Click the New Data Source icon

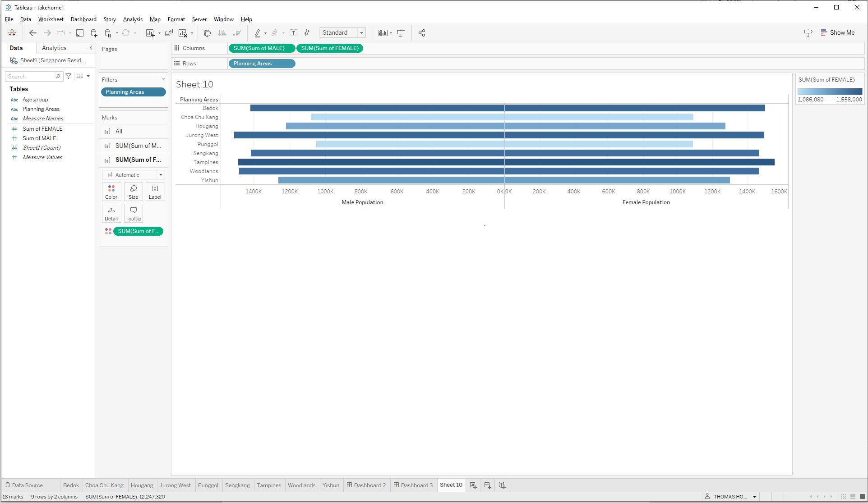[94, 33]
